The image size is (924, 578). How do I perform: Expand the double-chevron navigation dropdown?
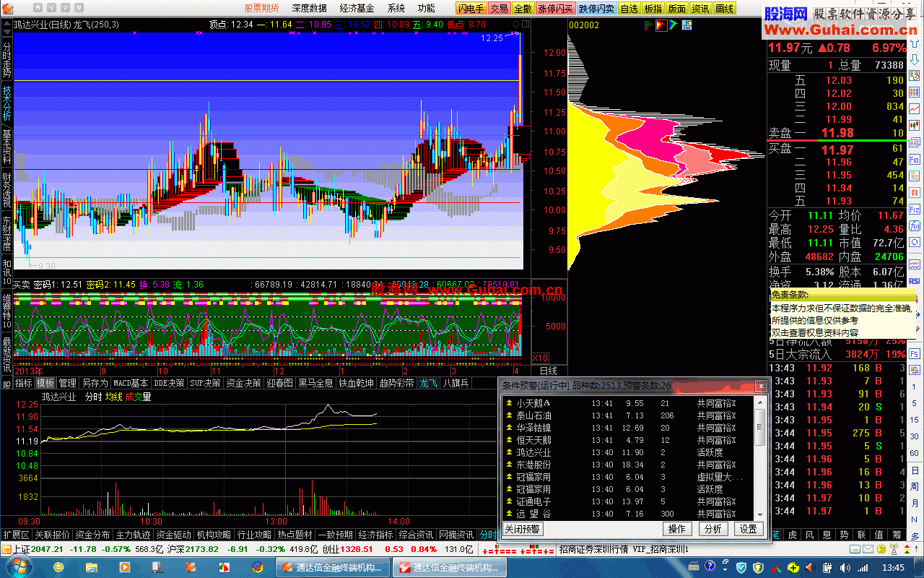79,8
